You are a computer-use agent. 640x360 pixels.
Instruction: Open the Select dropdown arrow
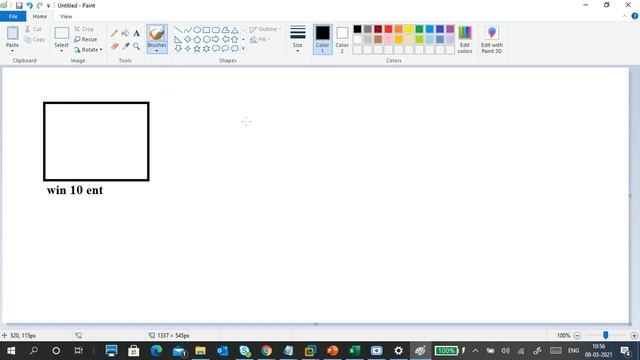pyautogui.click(x=61, y=51)
